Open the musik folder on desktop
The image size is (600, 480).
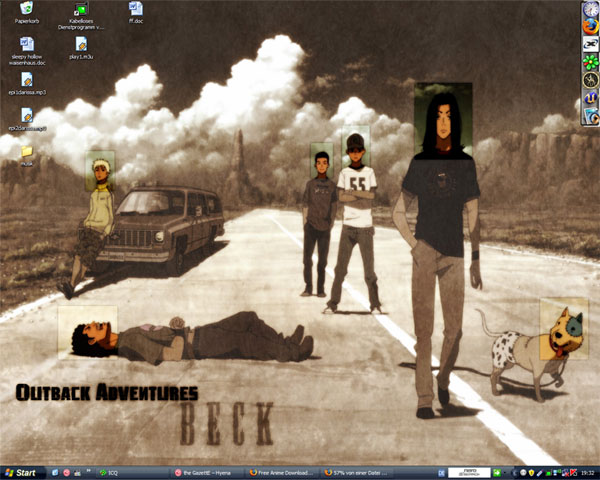coord(27,152)
